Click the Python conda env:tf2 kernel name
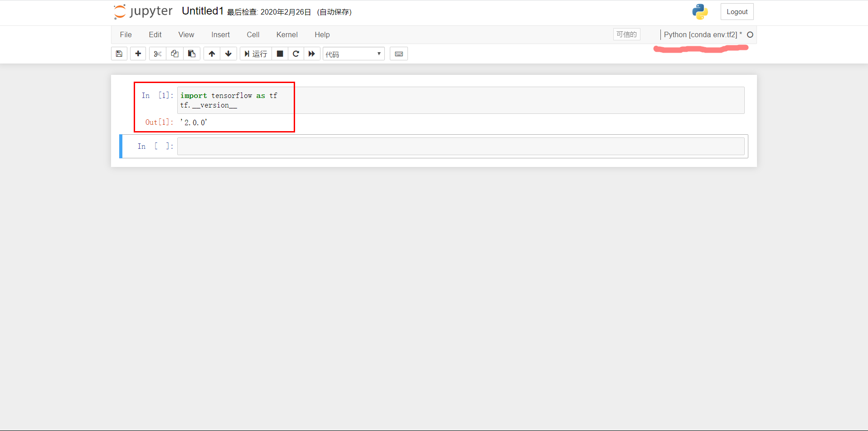The image size is (868, 431). 703,34
